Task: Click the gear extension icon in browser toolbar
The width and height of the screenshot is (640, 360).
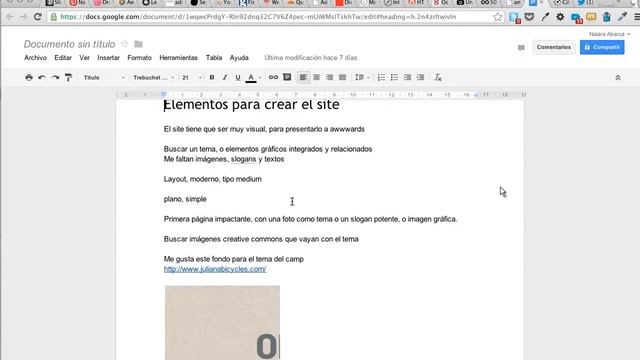Action: click(x=560, y=17)
